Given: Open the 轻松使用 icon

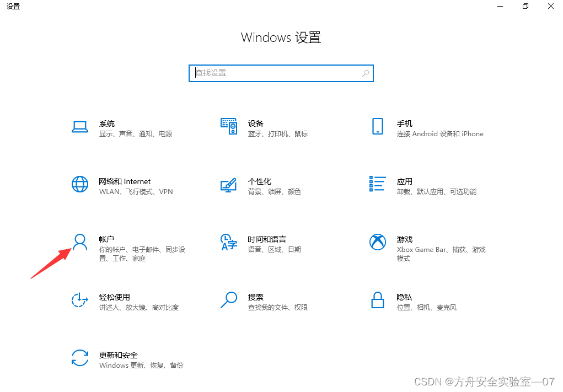Looking at the screenshot, I should point(80,300).
